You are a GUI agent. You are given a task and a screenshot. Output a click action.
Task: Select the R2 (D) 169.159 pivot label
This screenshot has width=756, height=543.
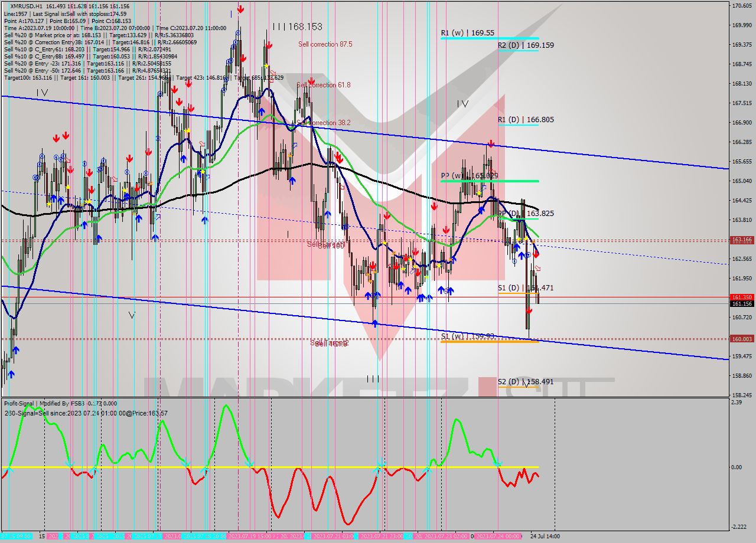525,45
